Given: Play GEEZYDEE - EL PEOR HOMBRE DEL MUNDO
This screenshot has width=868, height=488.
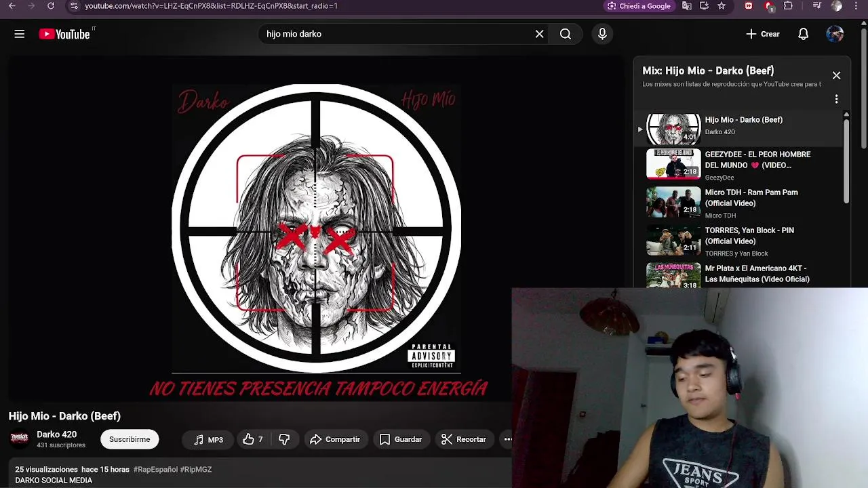Looking at the screenshot, I should click(738, 165).
